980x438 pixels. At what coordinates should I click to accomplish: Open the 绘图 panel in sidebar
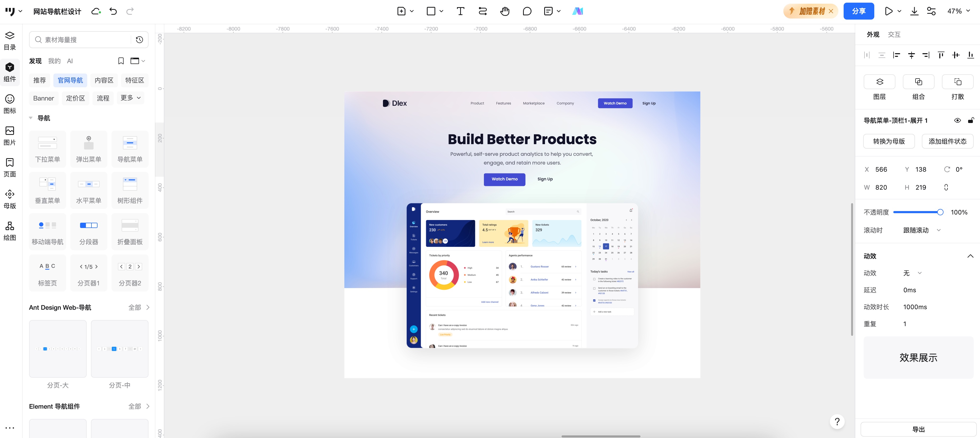click(10, 231)
